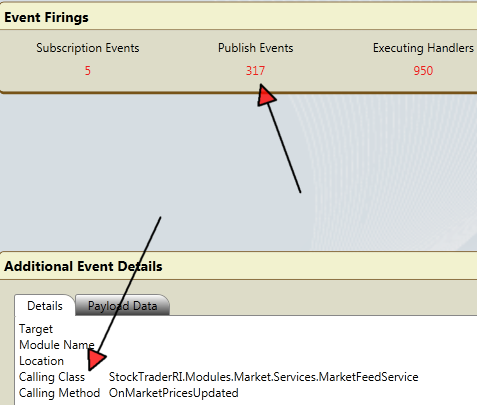Select the Calling Class label
This screenshot has height=405, width=477.
click(52, 377)
